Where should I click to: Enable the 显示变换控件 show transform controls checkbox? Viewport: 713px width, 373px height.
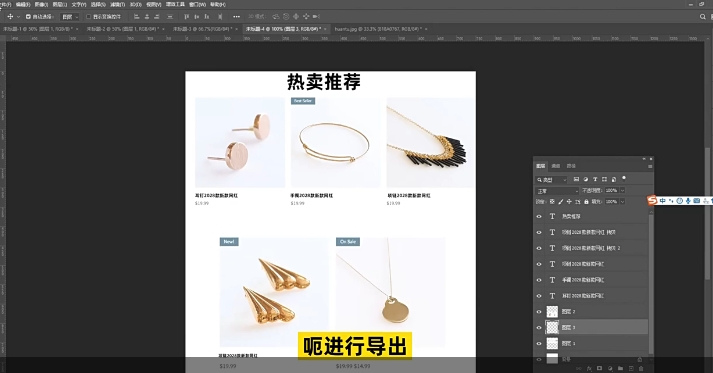[x=88, y=16]
